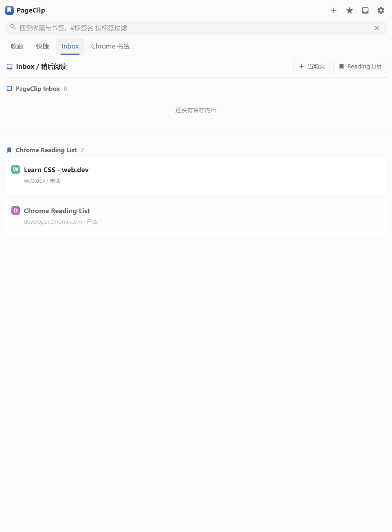This screenshot has height=532, width=392.
Task: Click the 当前页 add button
Action: (x=312, y=66)
